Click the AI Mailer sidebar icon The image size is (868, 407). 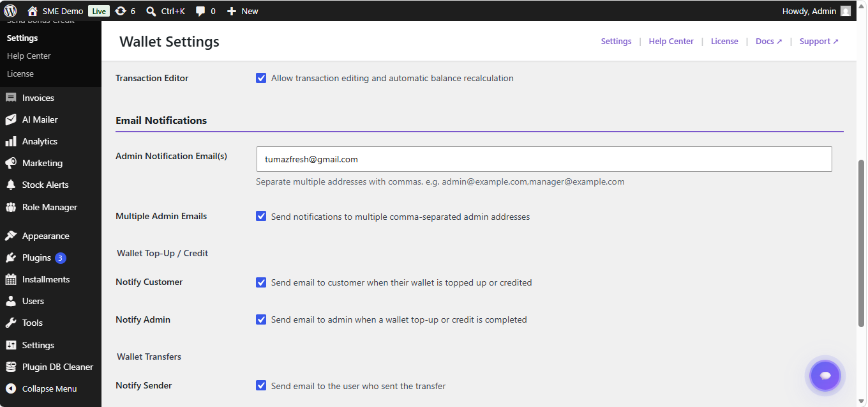click(x=11, y=119)
